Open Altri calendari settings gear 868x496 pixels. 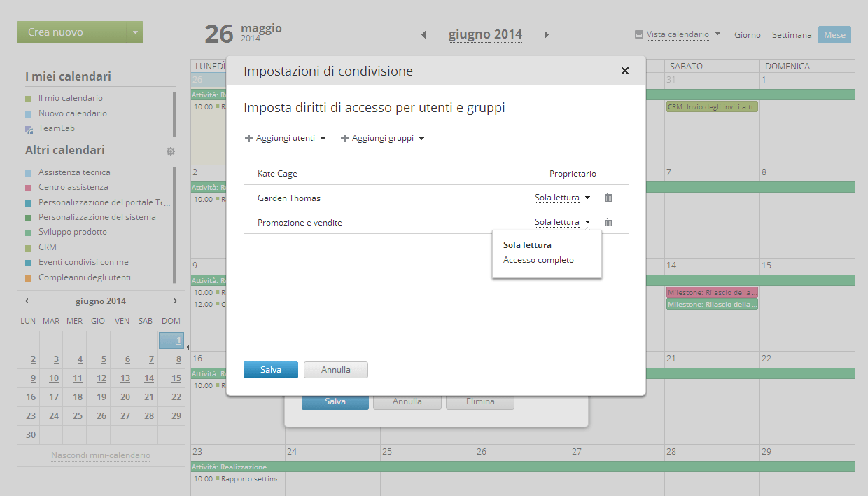tap(171, 151)
